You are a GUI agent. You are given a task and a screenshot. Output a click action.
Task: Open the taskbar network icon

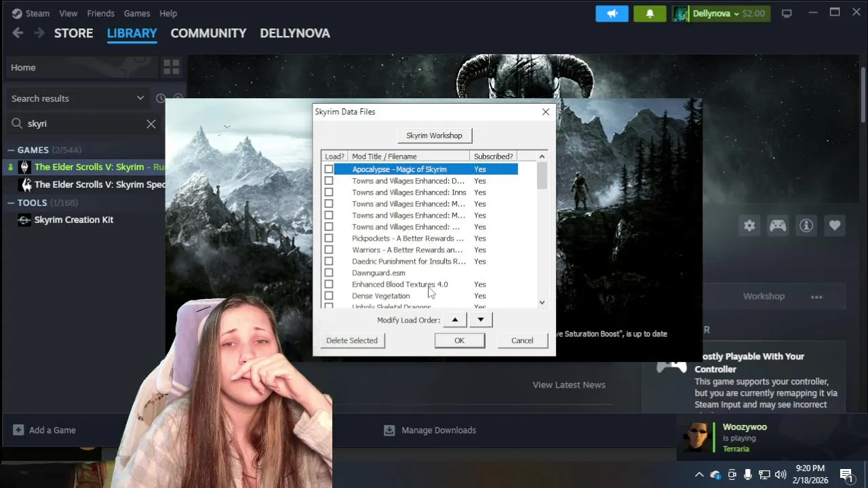pos(764,474)
